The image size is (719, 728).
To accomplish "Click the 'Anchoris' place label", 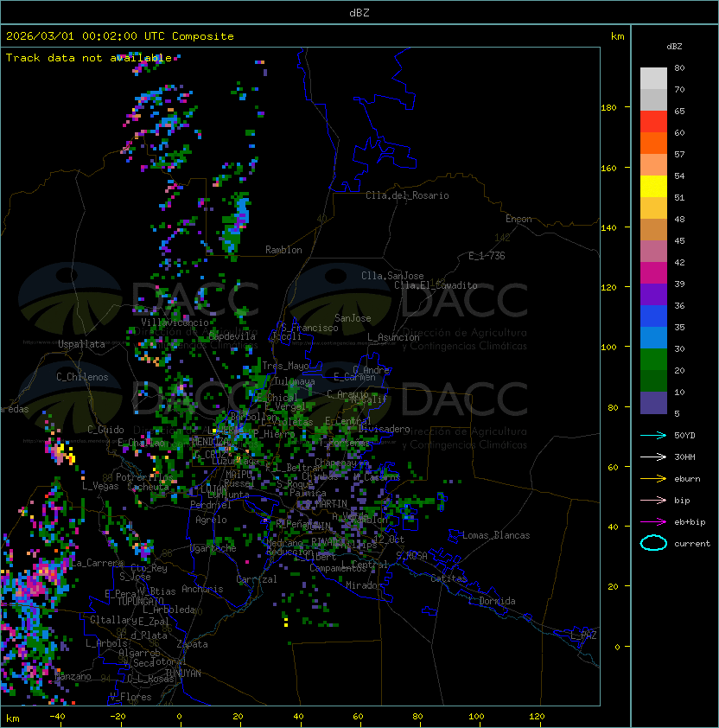I will coord(202,589).
